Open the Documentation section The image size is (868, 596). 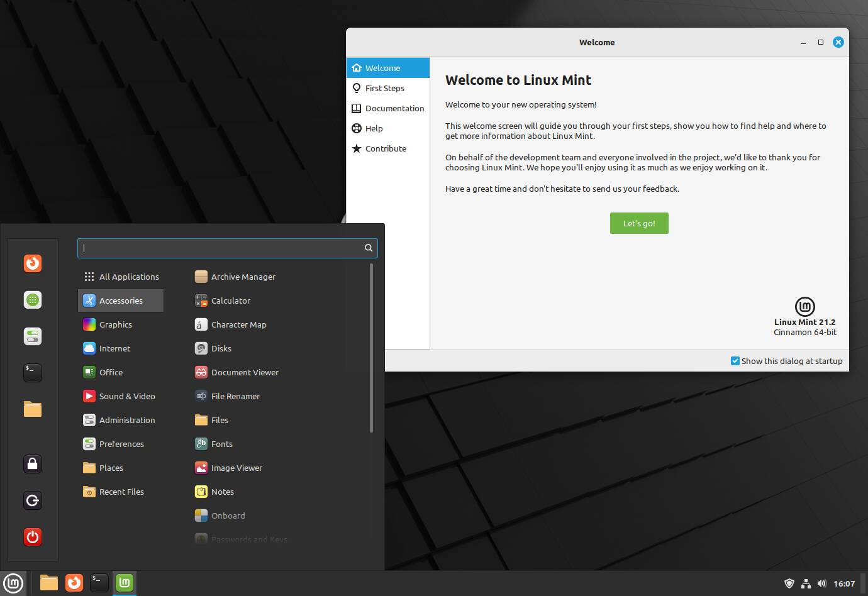pyautogui.click(x=394, y=108)
